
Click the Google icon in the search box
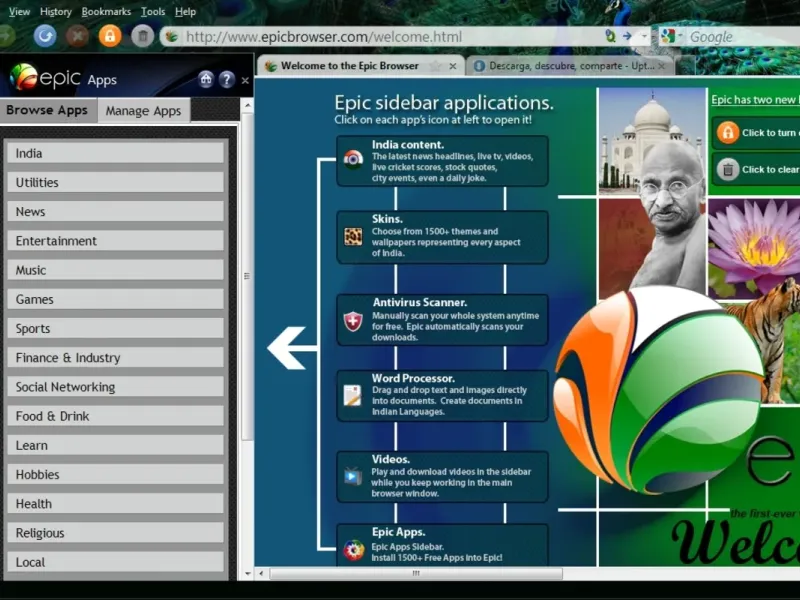pyautogui.click(x=668, y=36)
